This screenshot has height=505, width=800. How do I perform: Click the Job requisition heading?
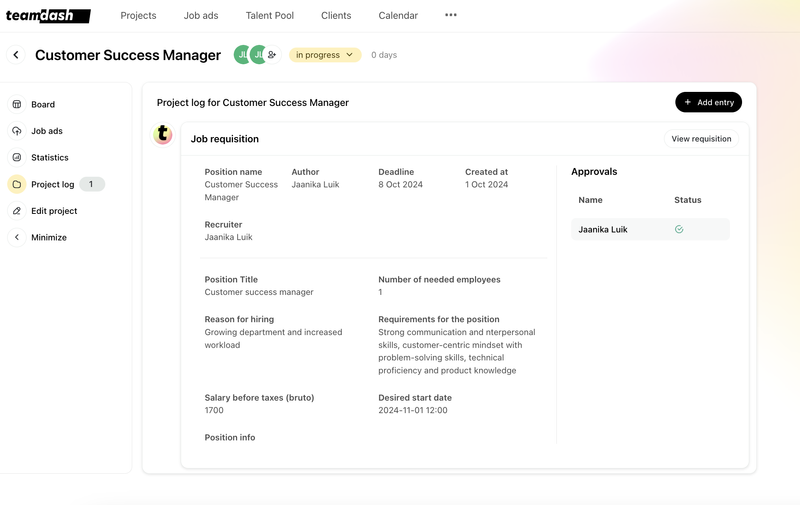point(224,139)
